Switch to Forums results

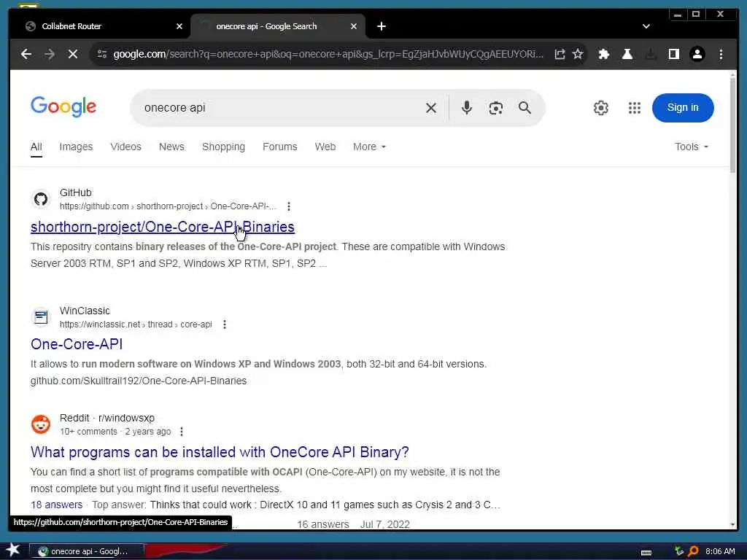[x=279, y=147]
